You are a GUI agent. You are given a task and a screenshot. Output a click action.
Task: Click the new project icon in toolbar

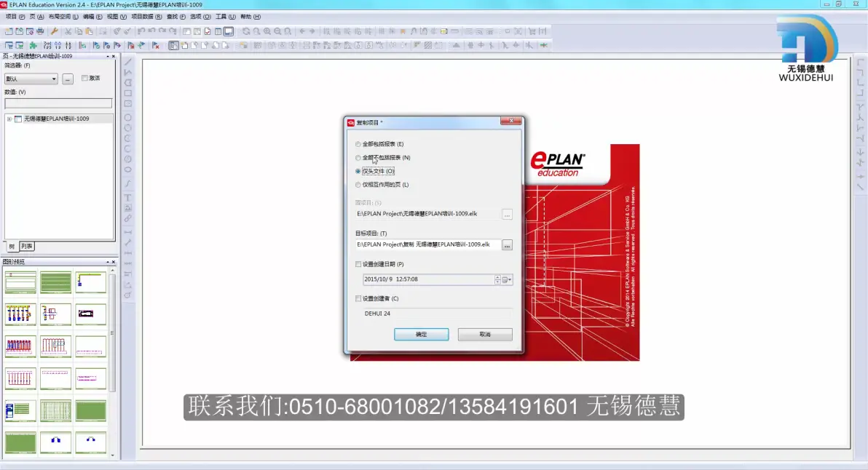click(9, 31)
